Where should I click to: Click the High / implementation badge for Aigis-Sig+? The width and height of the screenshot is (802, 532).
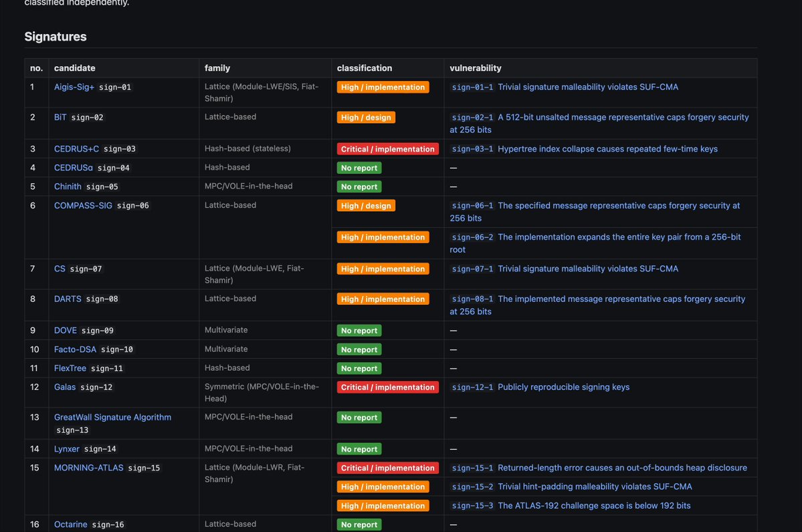383,88
